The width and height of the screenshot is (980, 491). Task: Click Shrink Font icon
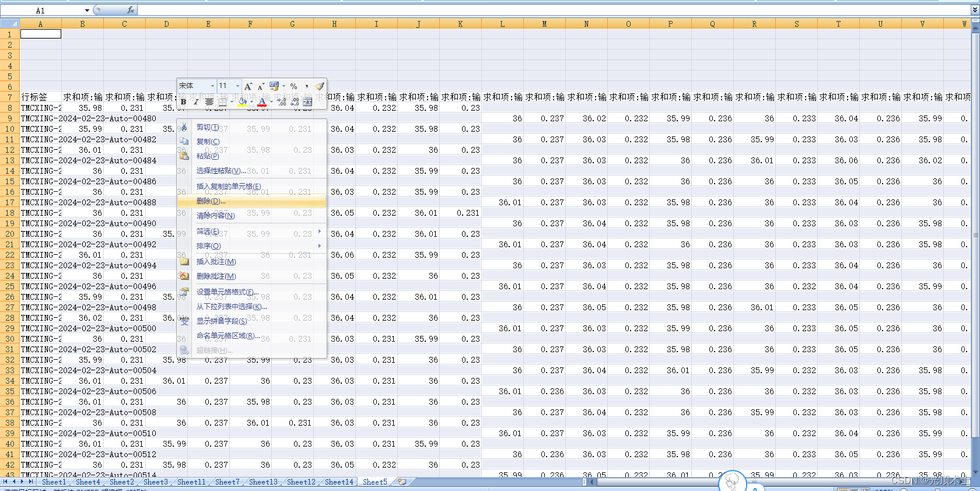coord(261,86)
